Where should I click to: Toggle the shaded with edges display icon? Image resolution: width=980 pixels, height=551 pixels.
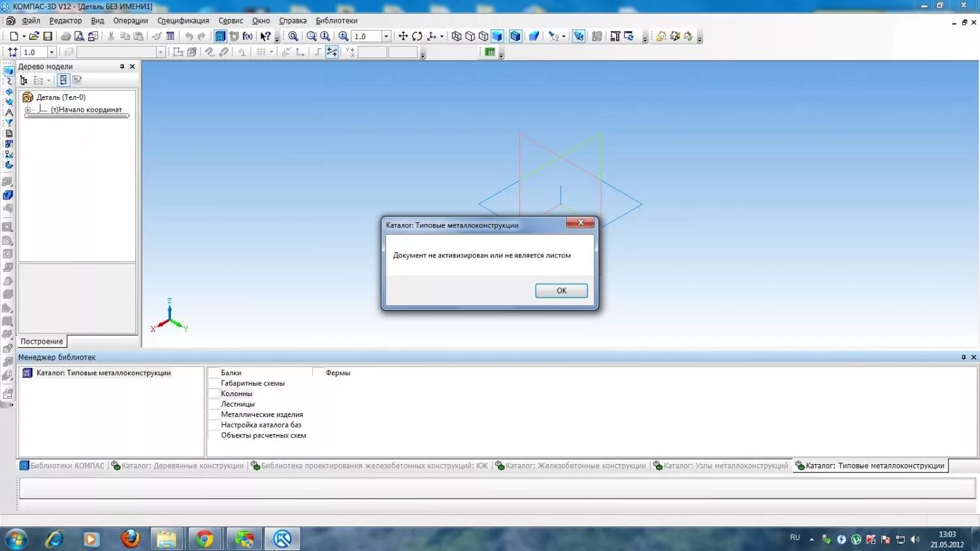coord(515,37)
